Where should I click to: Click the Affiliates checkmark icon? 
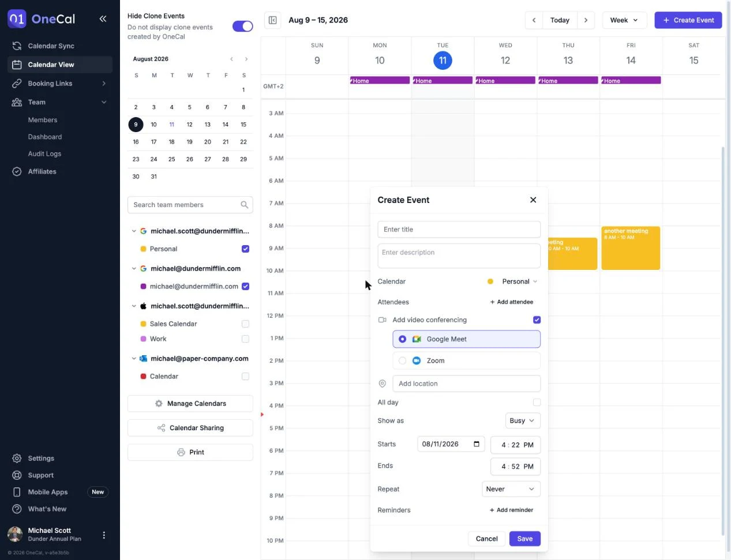17,171
